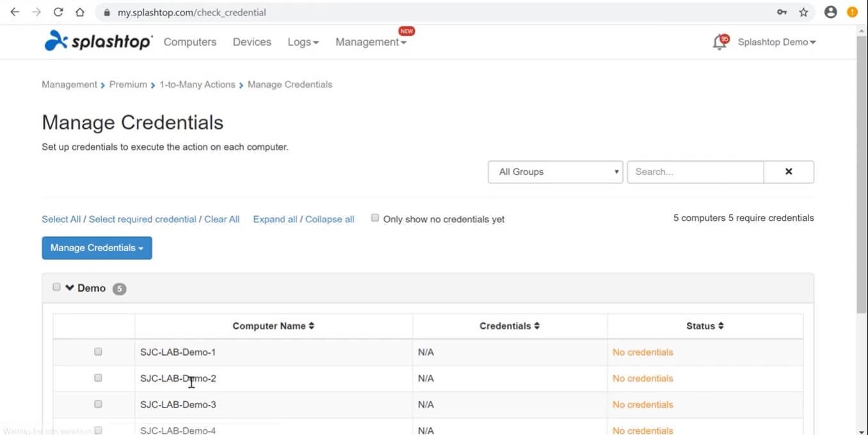Check the Demo group checkbox
This screenshot has height=435, width=868.
point(56,287)
